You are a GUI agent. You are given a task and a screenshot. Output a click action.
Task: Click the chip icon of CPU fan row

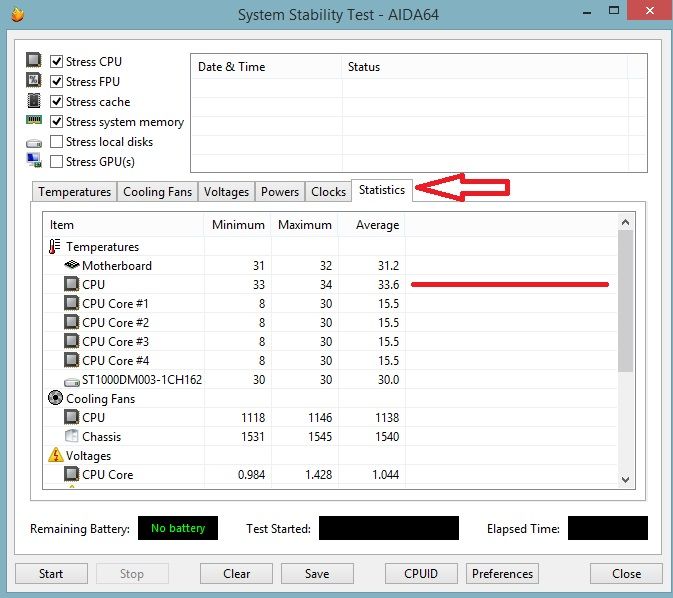point(72,417)
